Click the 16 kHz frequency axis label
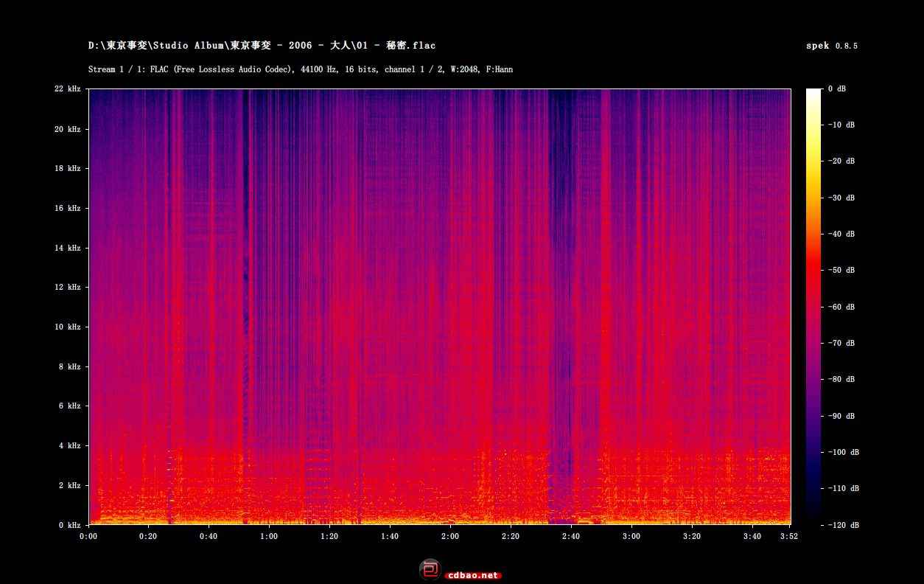Image resolution: width=924 pixels, height=584 pixels. pyautogui.click(x=68, y=208)
